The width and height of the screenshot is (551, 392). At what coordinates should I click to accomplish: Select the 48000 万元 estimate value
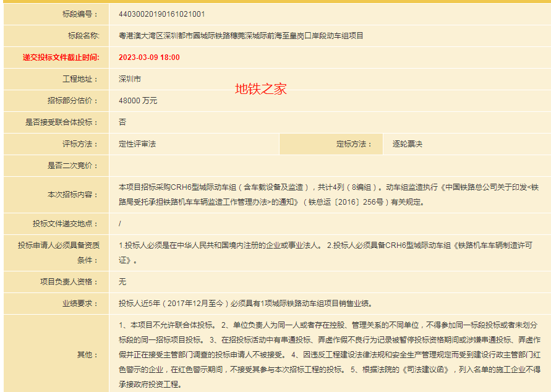[138, 101]
